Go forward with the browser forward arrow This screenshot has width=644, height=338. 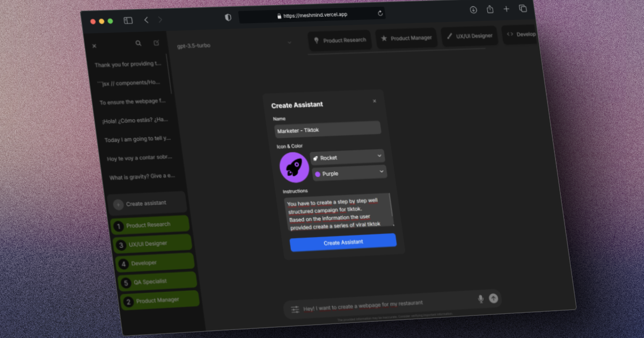[160, 19]
